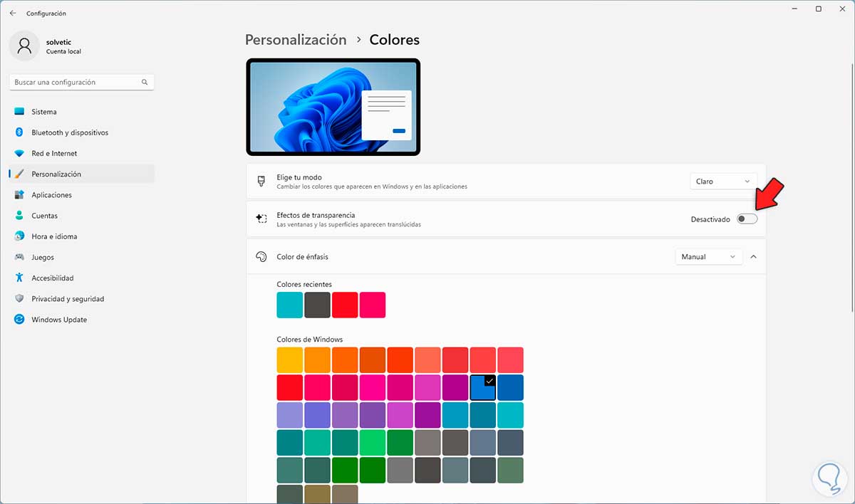
Task: Pick the recent pink-red swatch
Action: 373,305
